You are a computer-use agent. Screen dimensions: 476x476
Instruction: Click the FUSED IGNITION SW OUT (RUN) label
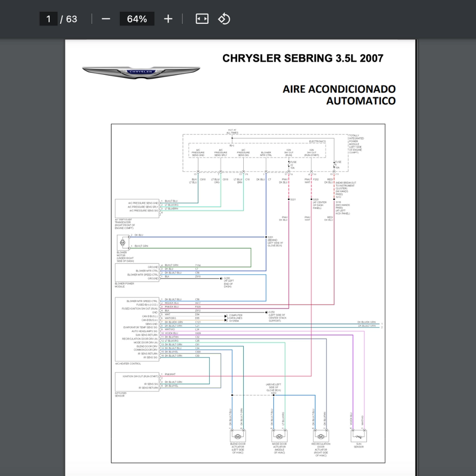(140, 309)
